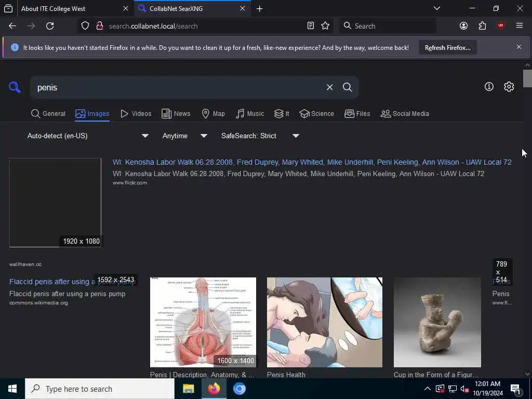Click the page vertical scrollbar thumb
This screenshot has width=532, height=399.
[527, 78]
